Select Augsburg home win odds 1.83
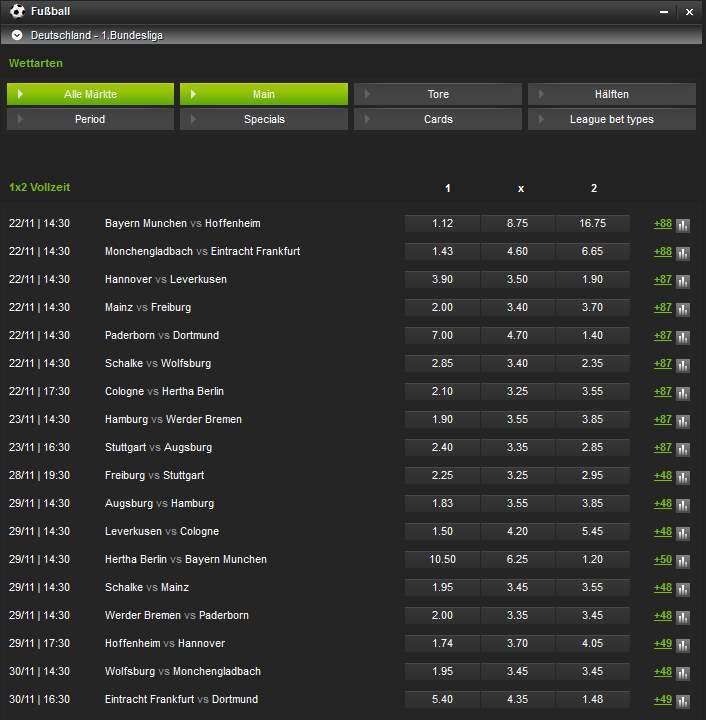 click(443, 504)
